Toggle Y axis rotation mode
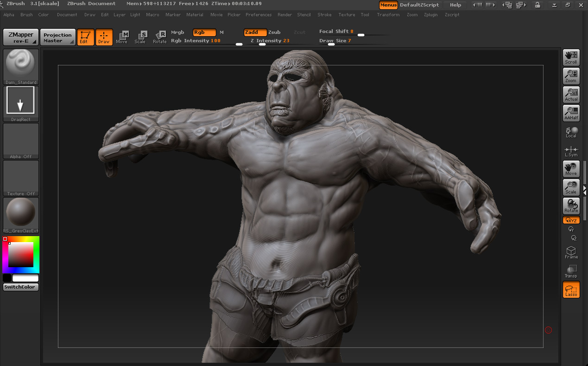The width and height of the screenshot is (588, 366). tap(571, 229)
